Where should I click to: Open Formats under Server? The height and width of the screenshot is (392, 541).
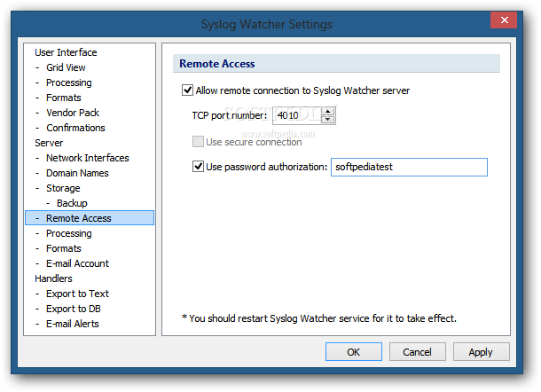(64, 248)
